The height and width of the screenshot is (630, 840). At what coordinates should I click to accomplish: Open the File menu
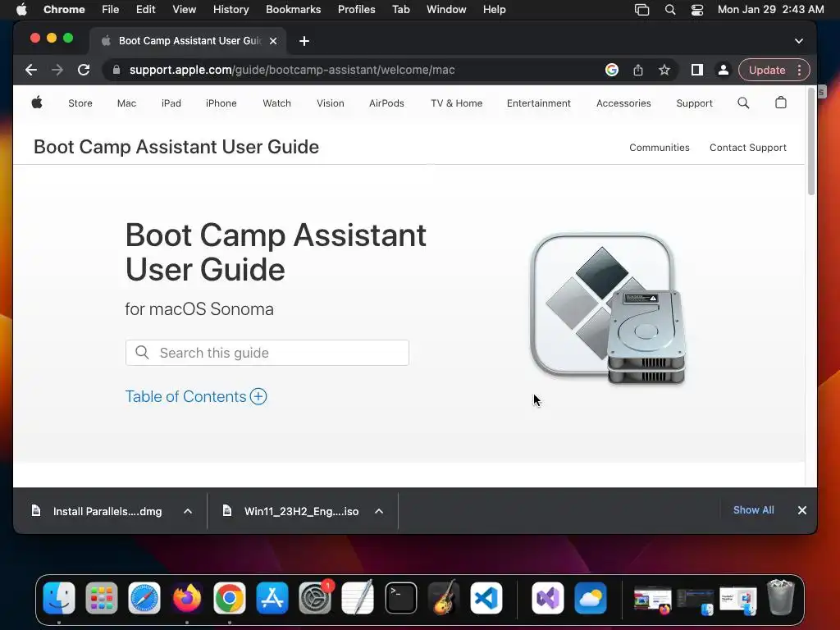coord(111,9)
